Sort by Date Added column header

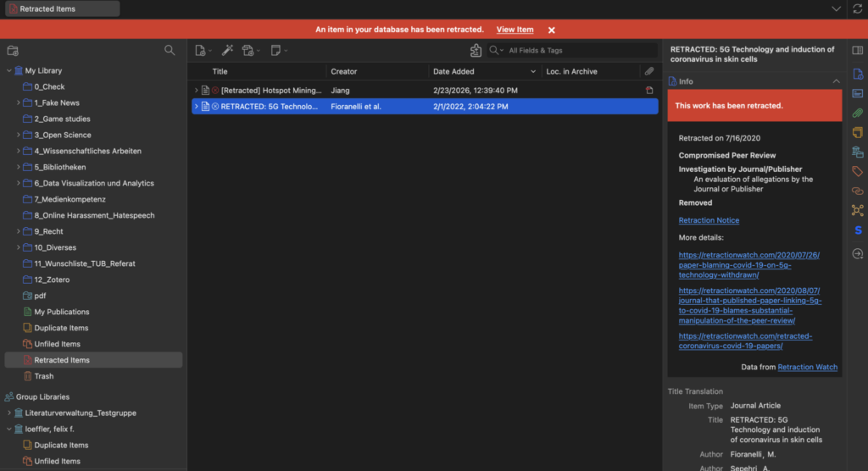click(x=484, y=71)
